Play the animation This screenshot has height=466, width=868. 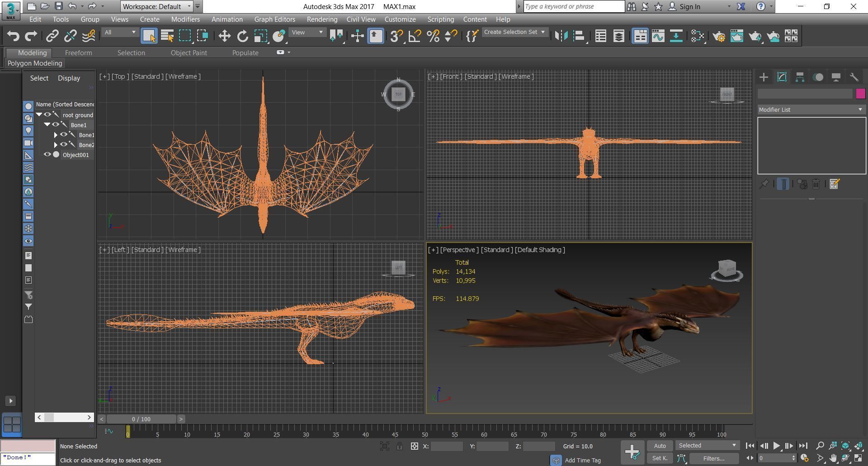coord(776,446)
